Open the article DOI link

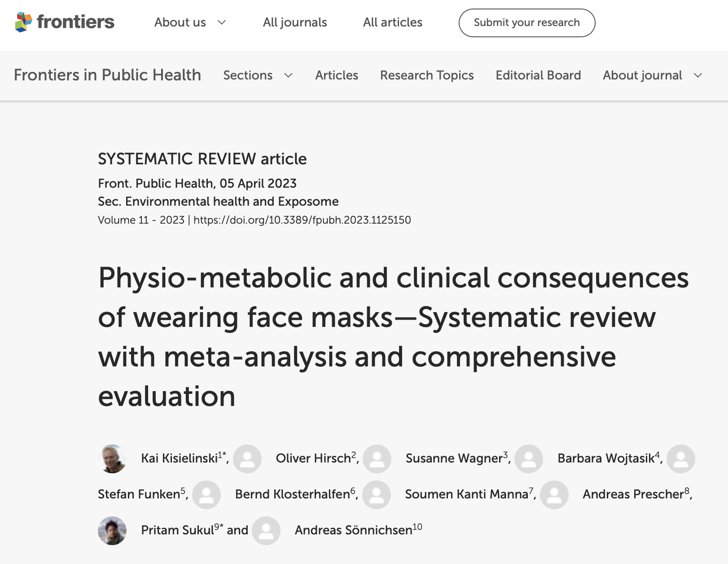(302, 220)
